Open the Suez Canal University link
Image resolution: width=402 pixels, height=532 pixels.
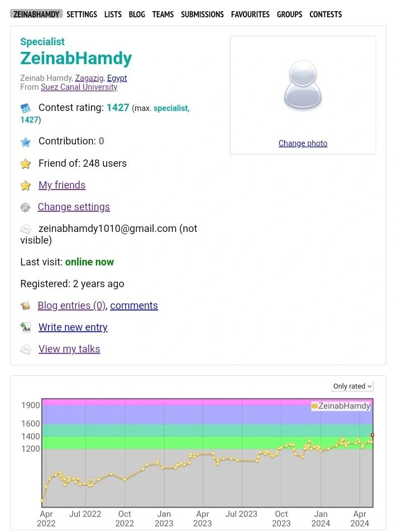pos(79,87)
